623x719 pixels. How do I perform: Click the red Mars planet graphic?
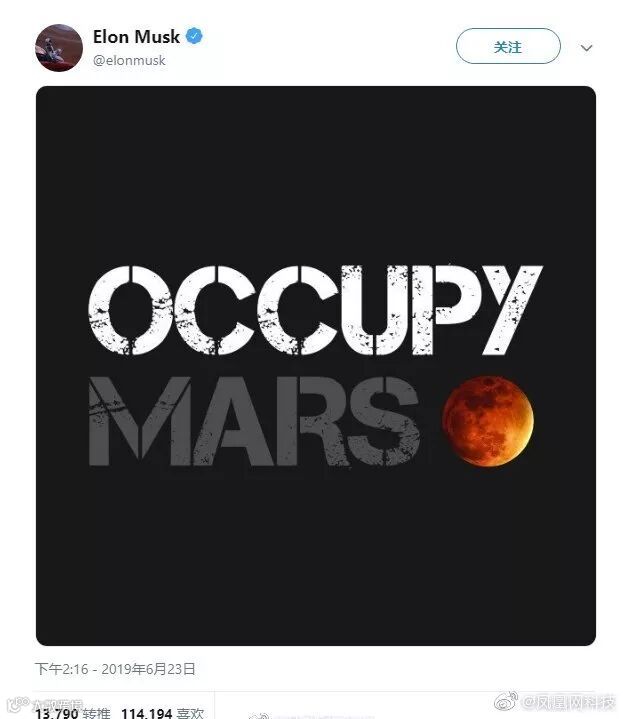click(x=488, y=421)
